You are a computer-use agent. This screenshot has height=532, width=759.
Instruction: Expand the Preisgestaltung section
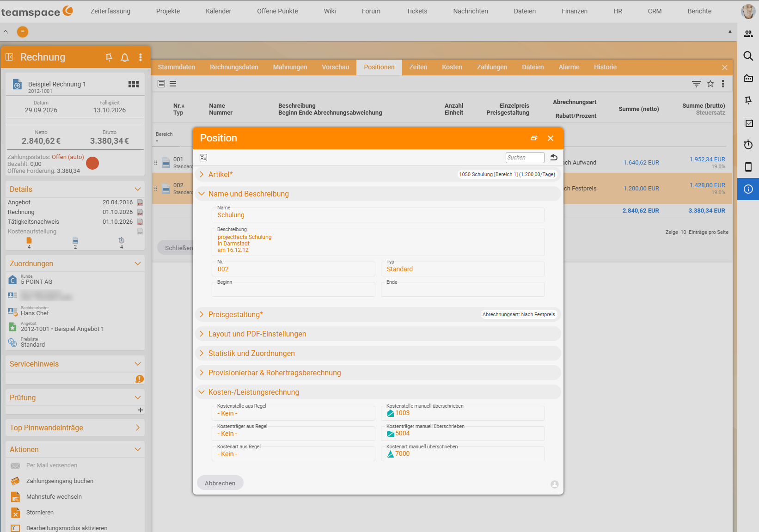378,314
